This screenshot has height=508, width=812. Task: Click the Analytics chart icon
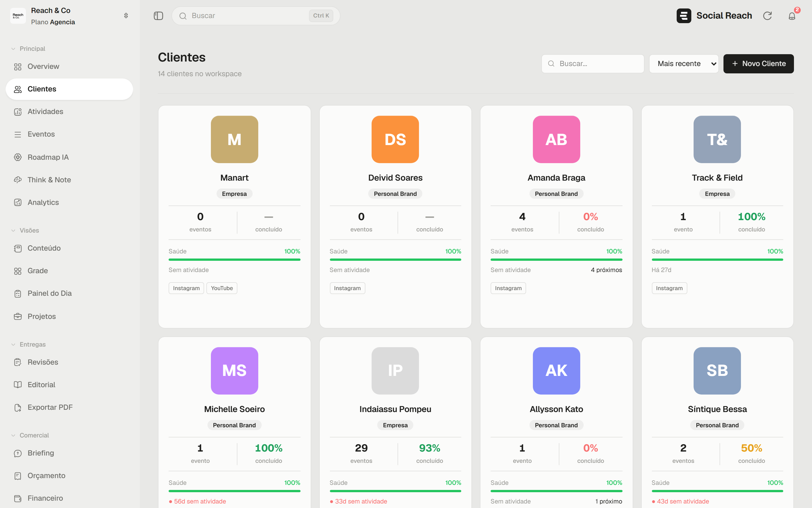(18, 202)
